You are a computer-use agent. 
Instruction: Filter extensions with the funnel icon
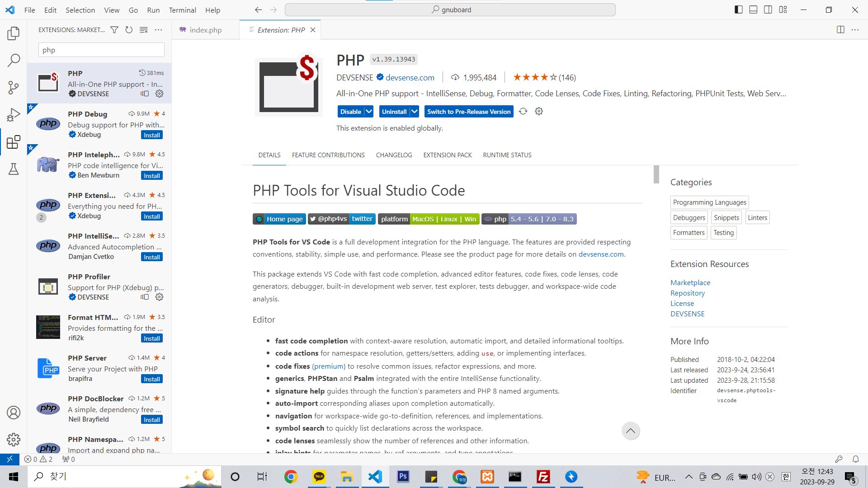pos(114,30)
